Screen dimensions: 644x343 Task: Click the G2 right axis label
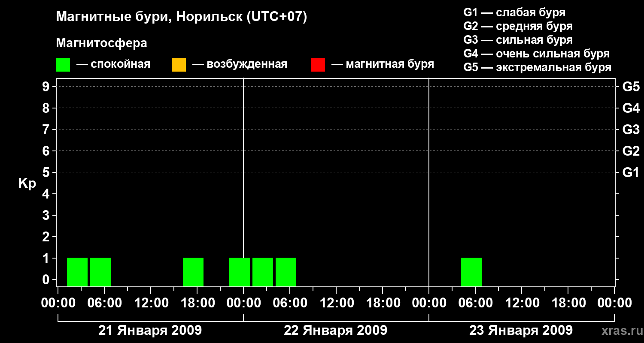631,151
